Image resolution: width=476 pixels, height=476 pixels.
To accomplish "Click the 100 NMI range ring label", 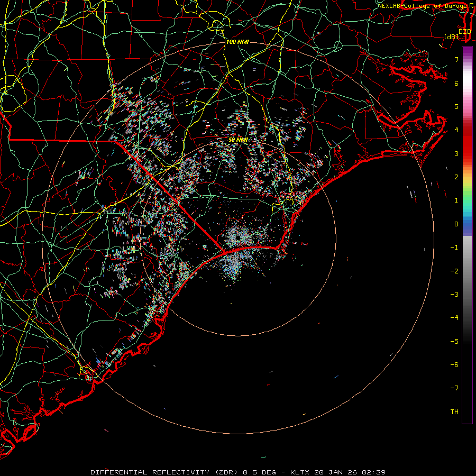I will tap(237, 42).
